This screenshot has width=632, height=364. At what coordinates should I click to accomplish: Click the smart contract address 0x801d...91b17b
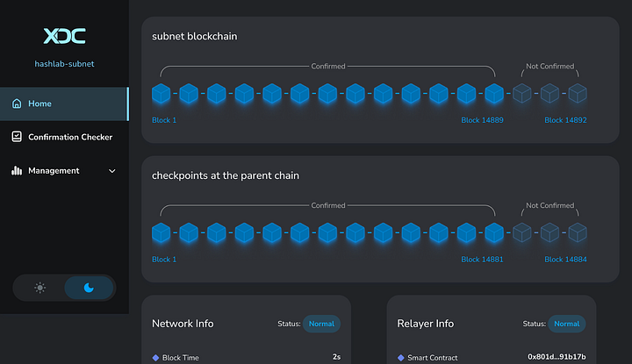[x=557, y=357]
